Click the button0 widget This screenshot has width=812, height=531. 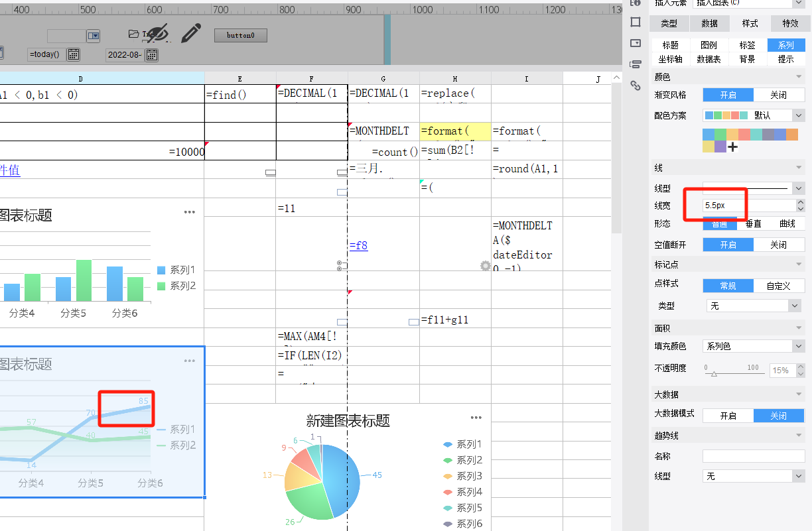point(240,35)
